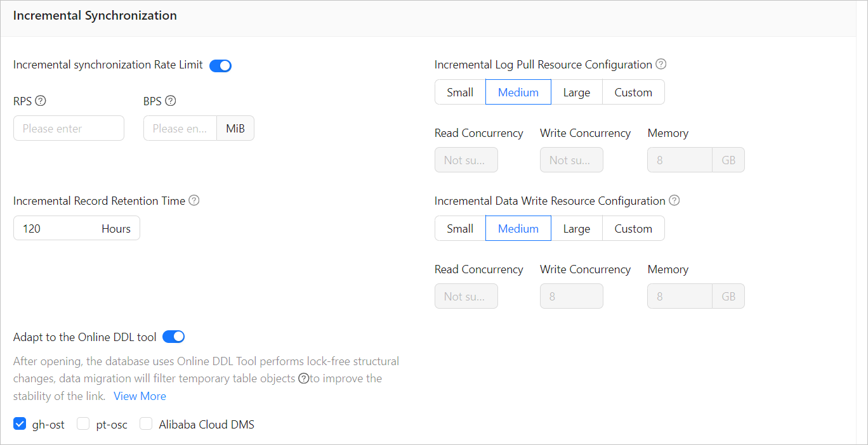Screen dimensions: 868x445
Task: Check the pt-osc checkbox
Action: point(83,424)
